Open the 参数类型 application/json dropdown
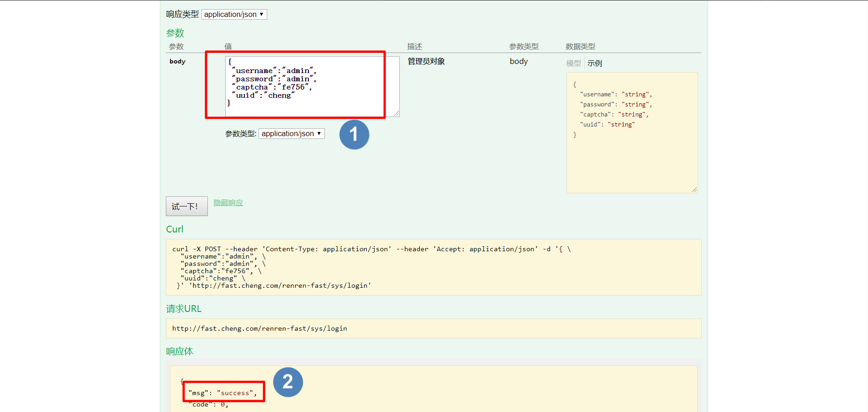This screenshot has height=412, width=868. 291,133
